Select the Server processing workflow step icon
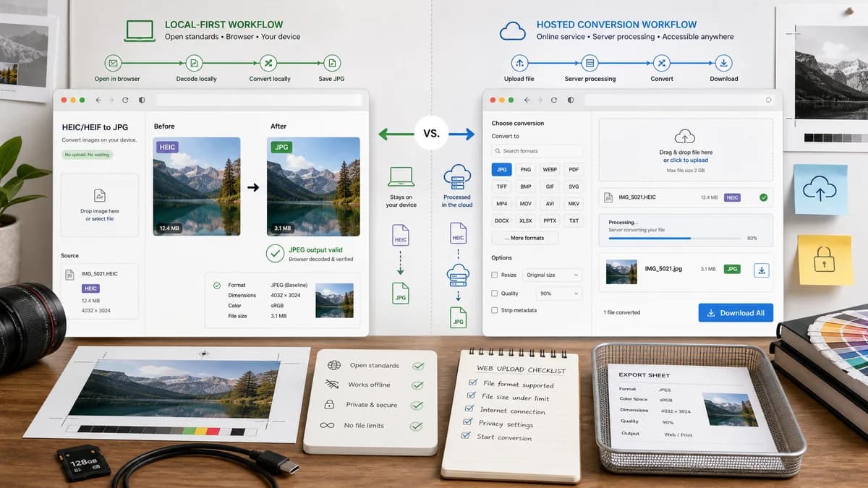Screen dimensions: 868x488 [x=590, y=62]
